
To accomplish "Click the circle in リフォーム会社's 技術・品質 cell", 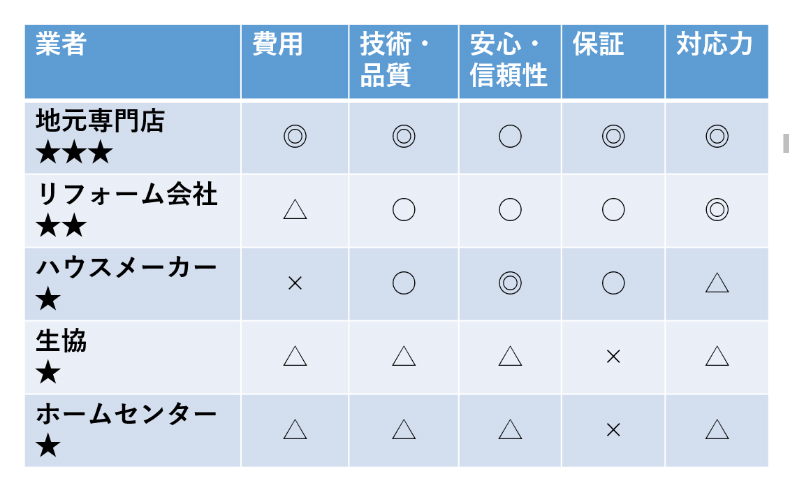I will click(404, 209).
